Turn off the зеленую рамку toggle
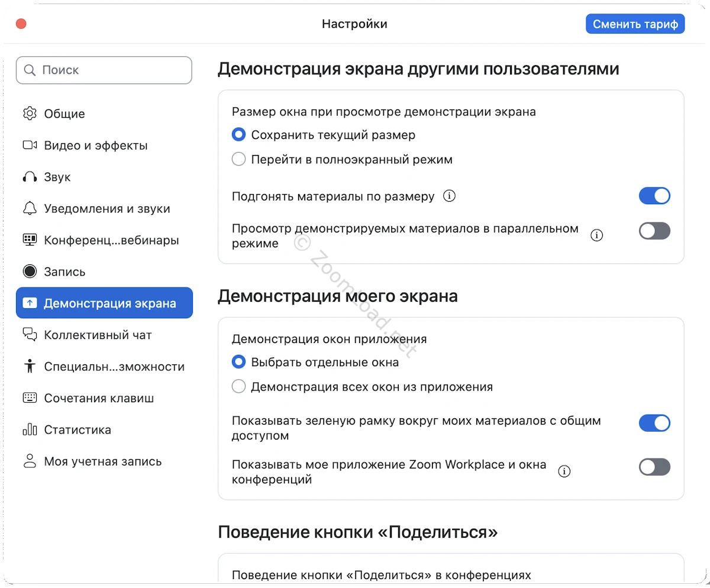The width and height of the screenshot is (710, 588). pos(654,423)
